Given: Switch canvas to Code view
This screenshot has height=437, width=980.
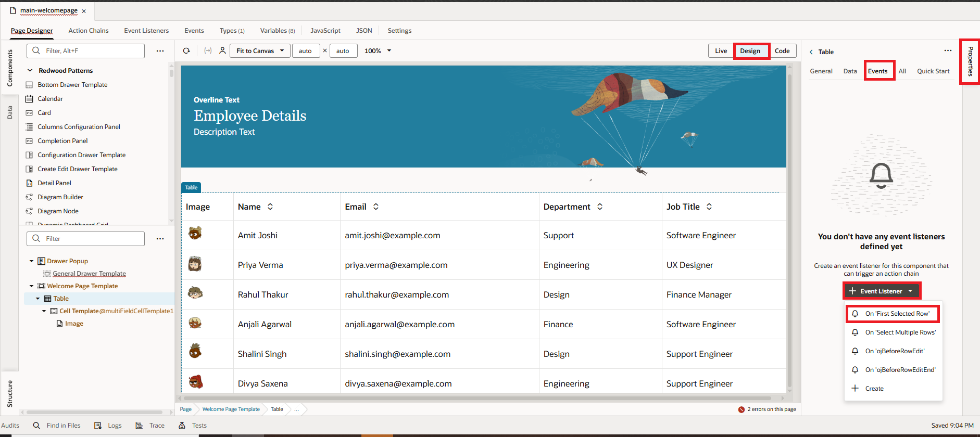Looking at the screenshot, I should point(782,51).
